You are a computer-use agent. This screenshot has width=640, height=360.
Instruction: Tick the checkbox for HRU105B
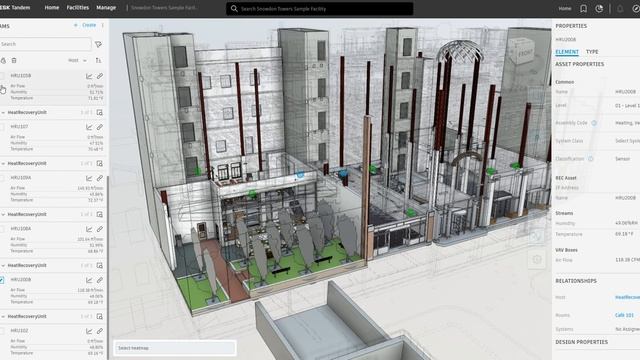coord(2,76)
